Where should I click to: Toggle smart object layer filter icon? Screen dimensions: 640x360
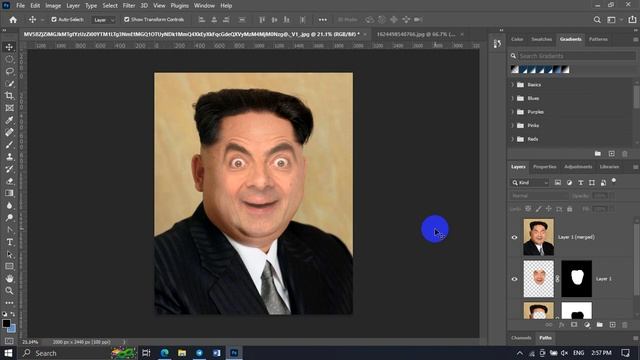click(x=603, y=183)
